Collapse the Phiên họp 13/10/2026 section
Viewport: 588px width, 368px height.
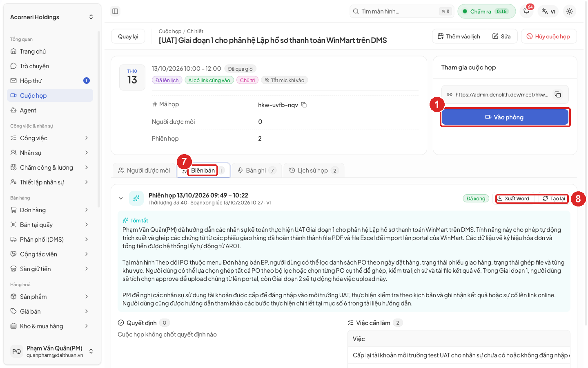pos(121,198)
